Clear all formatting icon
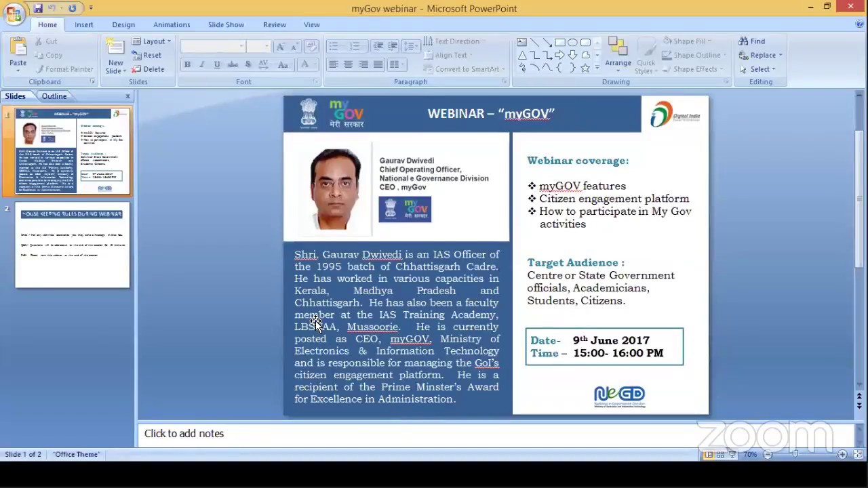The image size is (868, 488). coord(311,46)
